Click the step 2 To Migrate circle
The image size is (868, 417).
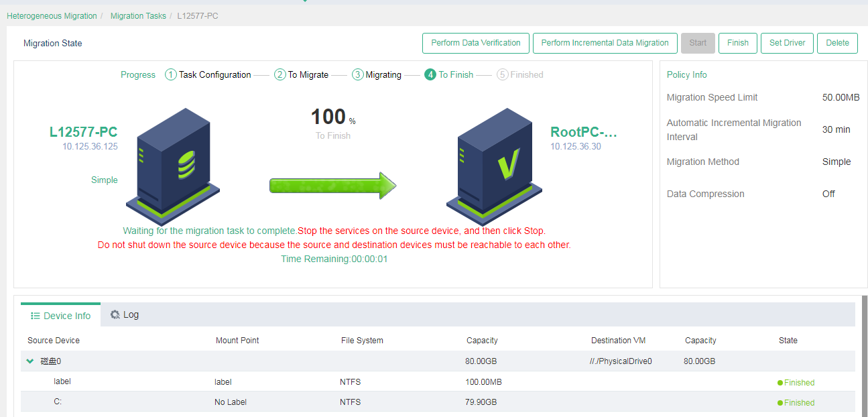click(x=280, y=75)
